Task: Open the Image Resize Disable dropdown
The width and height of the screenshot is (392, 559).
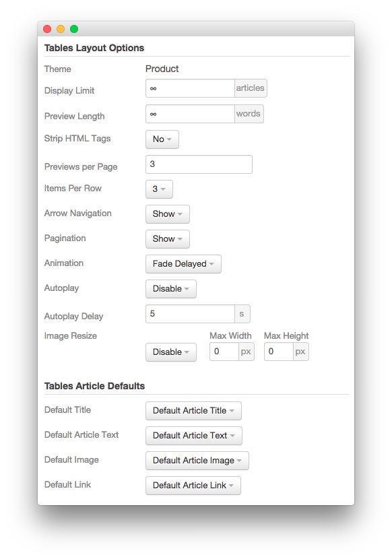Action: (x=171, y=352)
